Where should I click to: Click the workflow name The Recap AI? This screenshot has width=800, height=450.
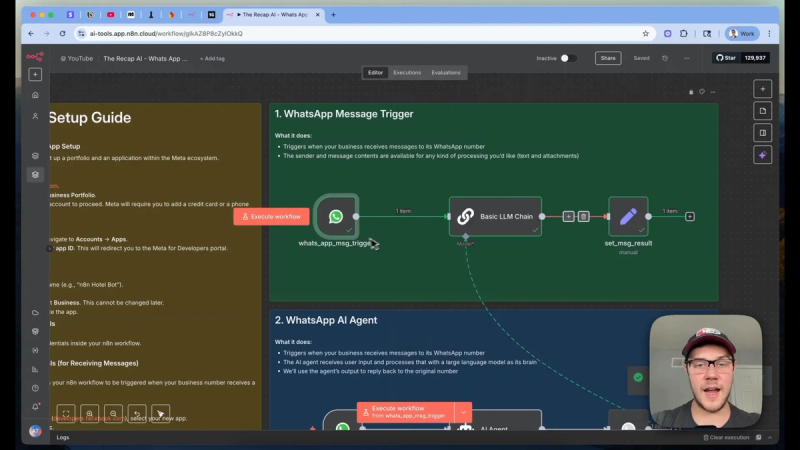point(145,59)
